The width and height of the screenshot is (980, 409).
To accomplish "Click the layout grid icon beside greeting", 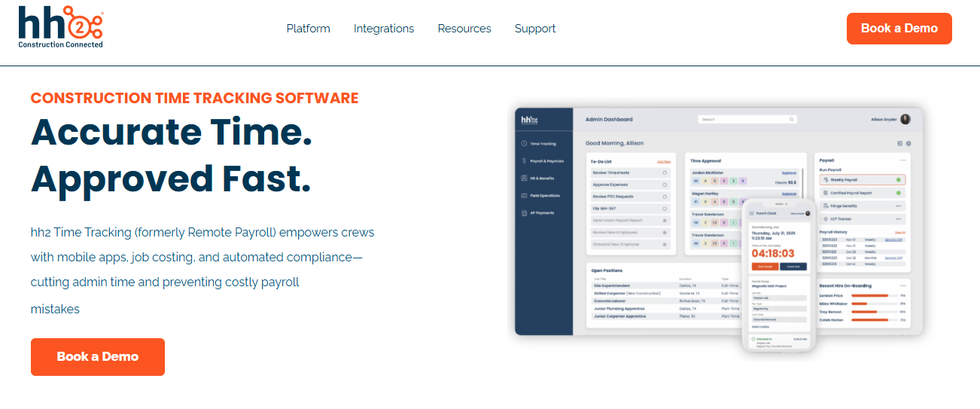I will tap(899, 143).
